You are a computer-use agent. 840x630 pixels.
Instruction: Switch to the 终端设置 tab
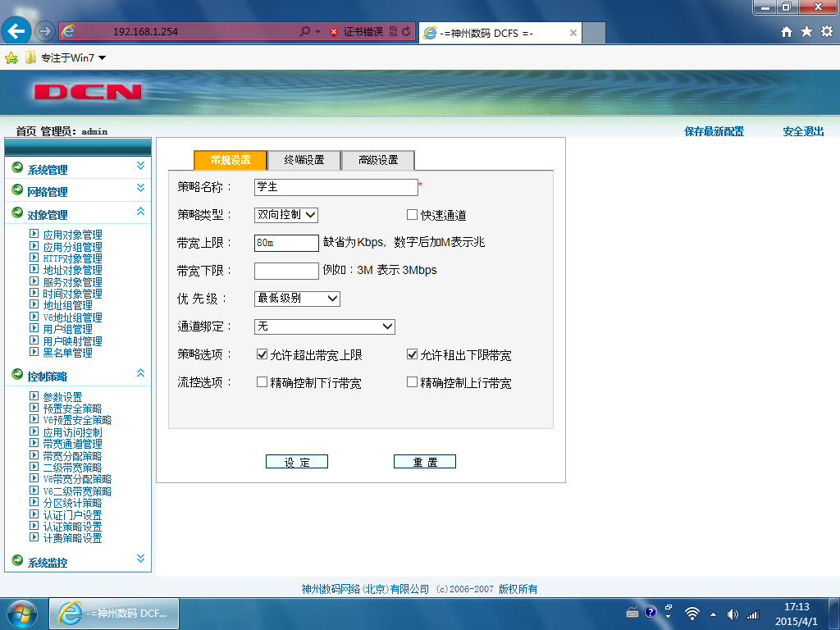click(304, 160)
